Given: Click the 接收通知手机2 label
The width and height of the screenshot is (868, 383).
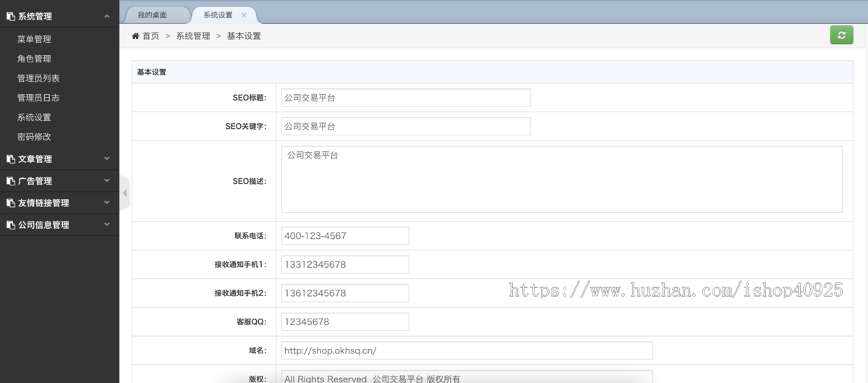Looking at the screenshot, I should click(x=240, y=293).
